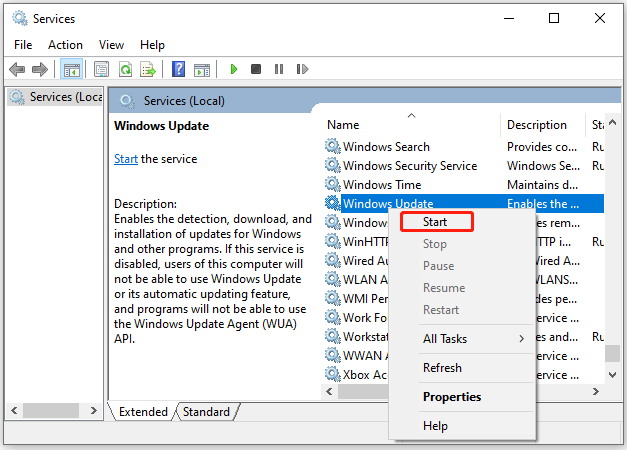Click tree pane horizontal scroll right arrow
The image size is (627, 450).
pos(94,410)
